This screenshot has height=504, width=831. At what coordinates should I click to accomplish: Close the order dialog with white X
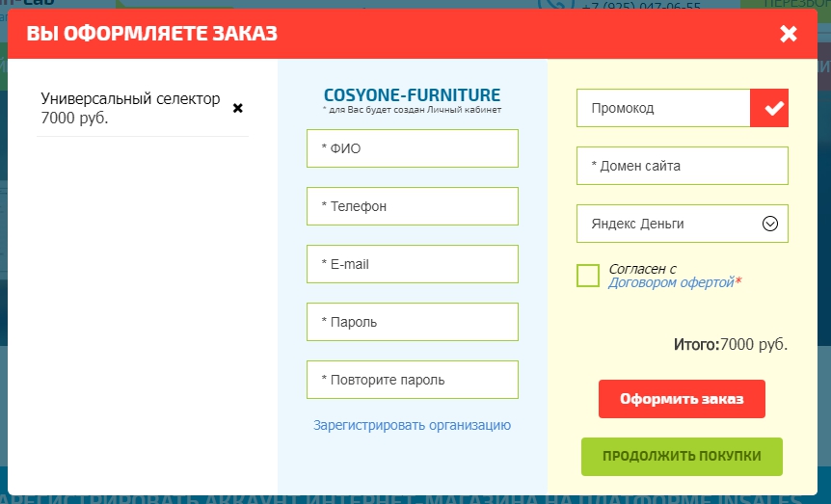point(788,34)
